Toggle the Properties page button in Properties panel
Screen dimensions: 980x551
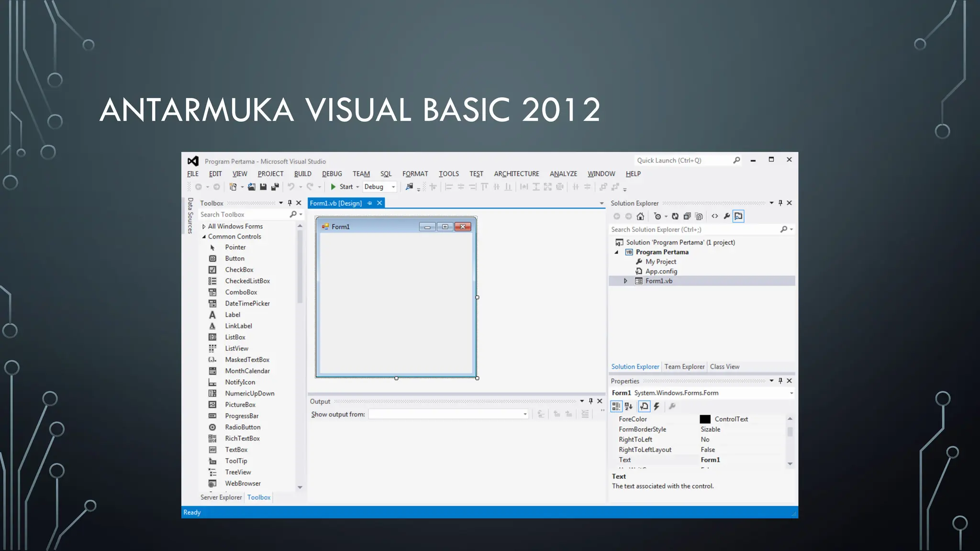point(644,407)
